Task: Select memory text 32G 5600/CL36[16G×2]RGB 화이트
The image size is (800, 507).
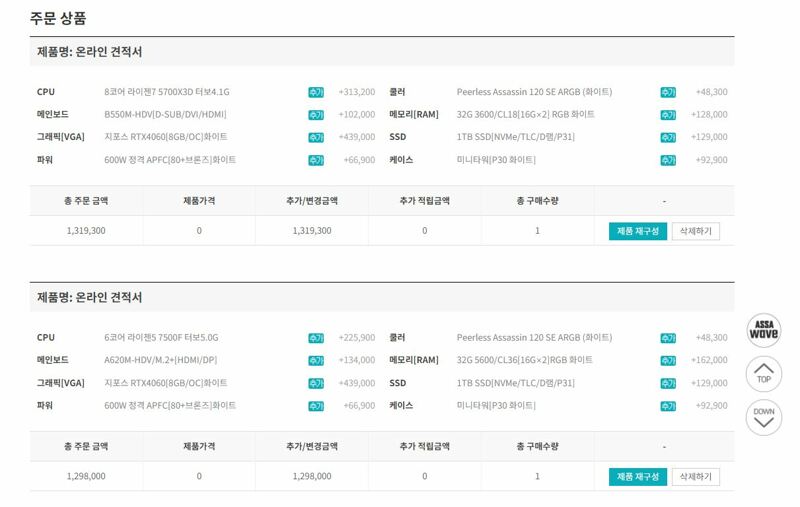Action: [x=524, y=360]
